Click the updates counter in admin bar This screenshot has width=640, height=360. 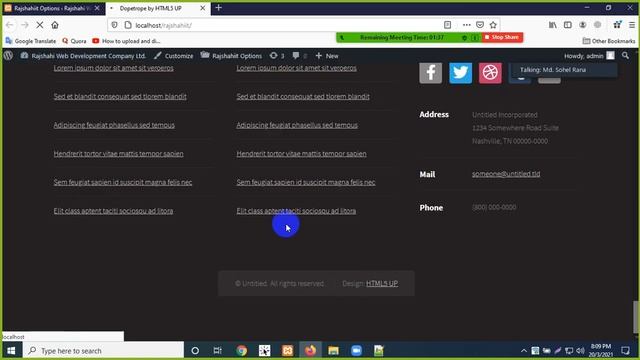tap(277, 56)
